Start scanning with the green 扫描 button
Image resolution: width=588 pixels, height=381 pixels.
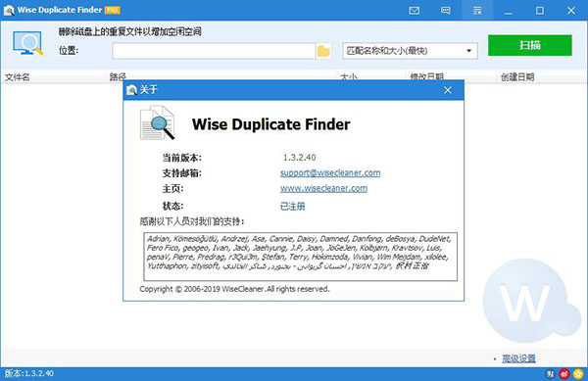tap(530, 45)
